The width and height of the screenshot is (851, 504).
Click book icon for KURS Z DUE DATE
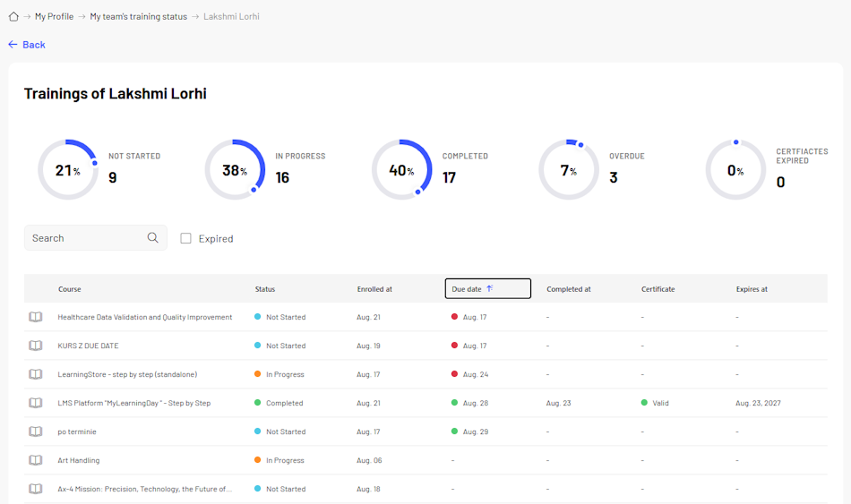point(35,346)
